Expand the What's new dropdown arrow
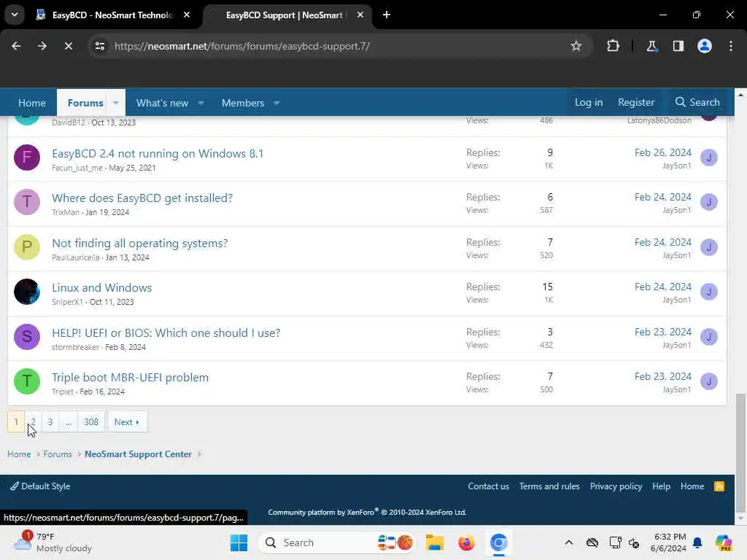This screenshot has width=747, height=560. pos(201,103)
